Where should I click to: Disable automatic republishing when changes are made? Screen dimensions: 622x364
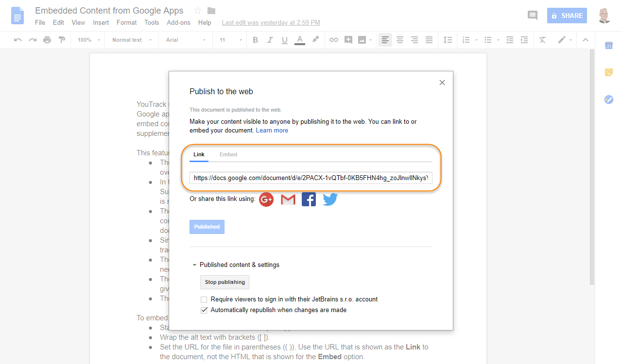204,310
